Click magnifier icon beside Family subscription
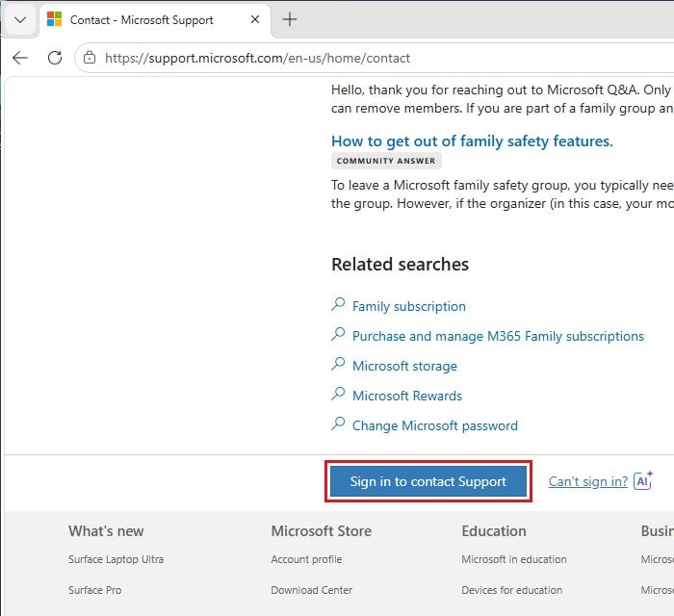Image resolution: width=674 pixels, height=616 pixels. (338, 304)
